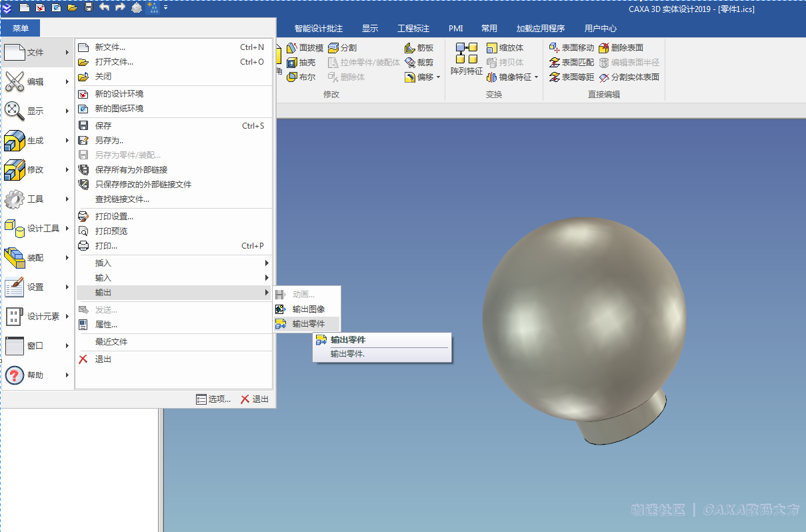Click the 菜单 menu button
This screenshot has width=806, height=532.
[x=21, y=28]
